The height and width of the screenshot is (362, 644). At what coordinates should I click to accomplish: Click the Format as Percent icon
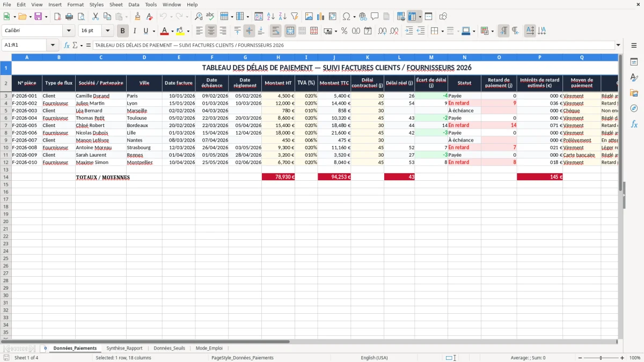coord(345,31)
